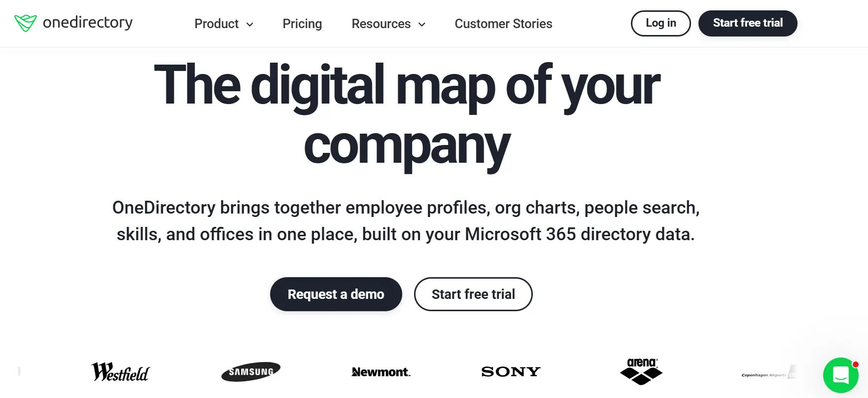Click the Request a demo button

[x=336, y=294]
